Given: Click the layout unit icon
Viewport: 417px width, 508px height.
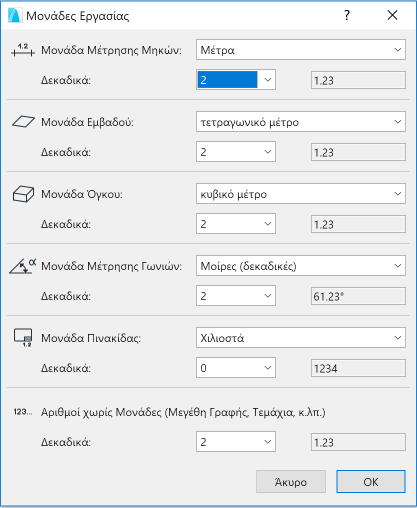Looking at the screenshot, I should (23, 338).
